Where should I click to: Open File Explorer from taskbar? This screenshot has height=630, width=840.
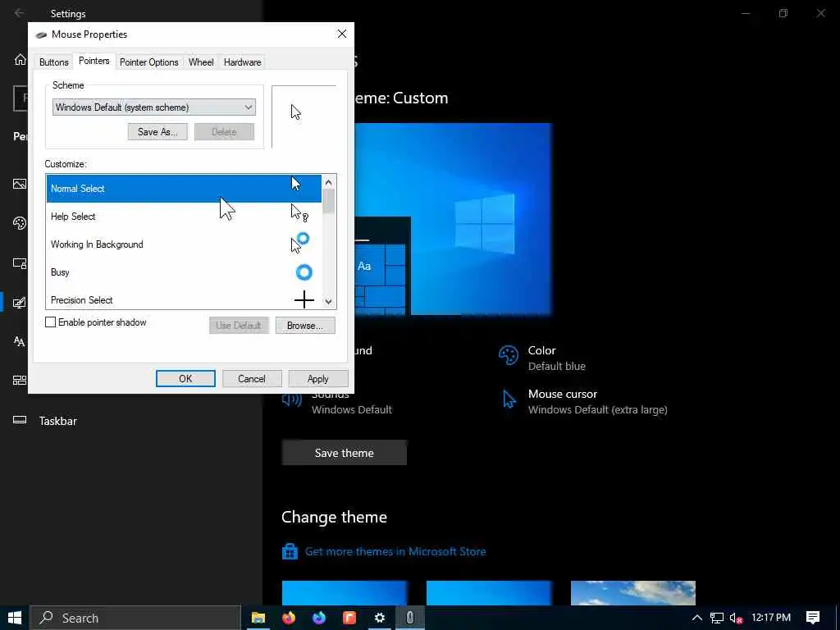tap(258, 618)
